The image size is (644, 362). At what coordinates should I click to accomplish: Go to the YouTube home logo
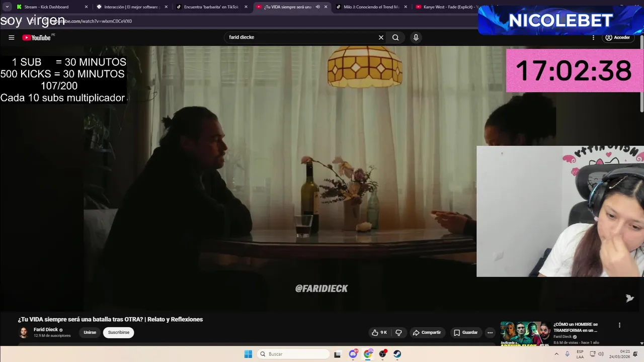[37, 38]
